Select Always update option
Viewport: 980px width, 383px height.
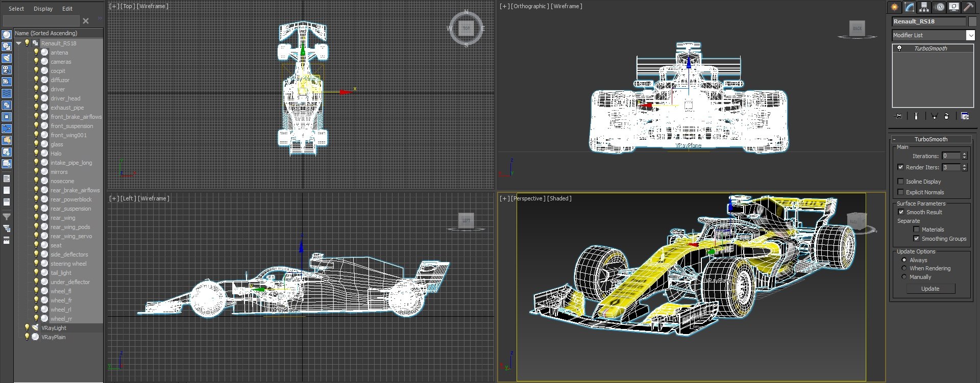pos(904,260)
